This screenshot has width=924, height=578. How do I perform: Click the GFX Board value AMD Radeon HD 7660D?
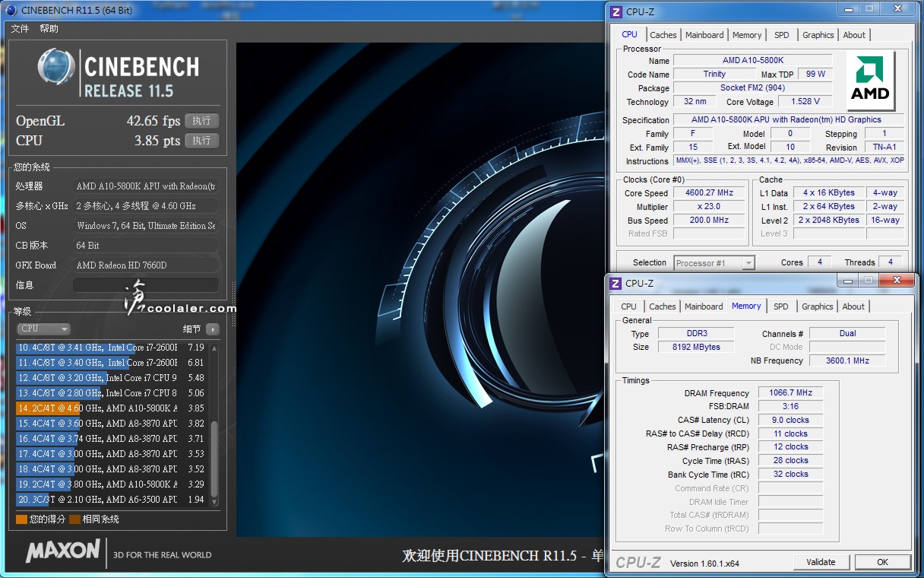point(145,265)
